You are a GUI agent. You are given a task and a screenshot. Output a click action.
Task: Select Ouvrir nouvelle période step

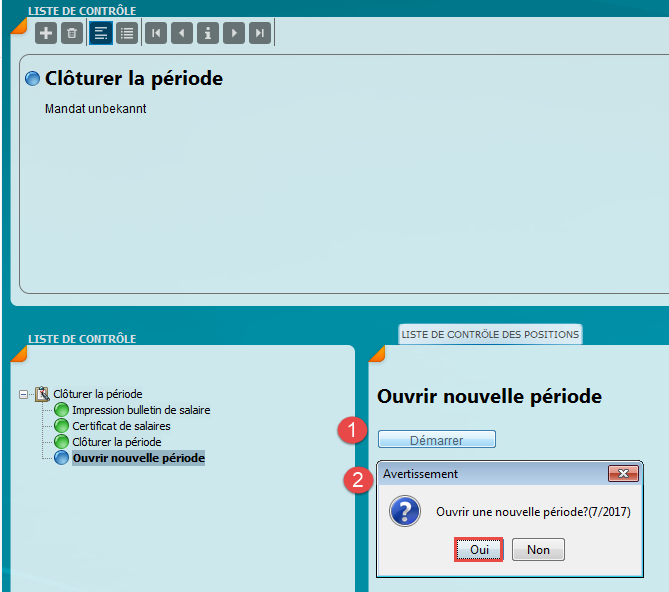pyautogui.click(x=138, y=458)
